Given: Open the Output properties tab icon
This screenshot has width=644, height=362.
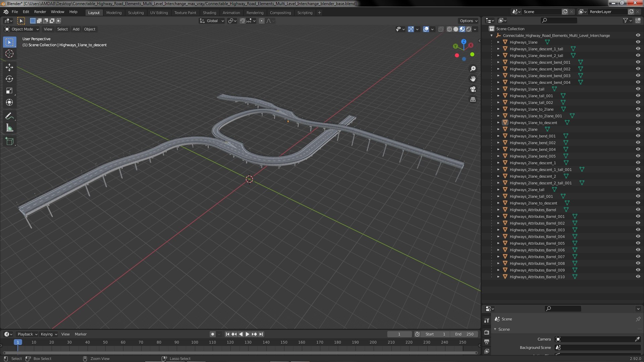Looking at the screenshot, I should tap(487, 342).
